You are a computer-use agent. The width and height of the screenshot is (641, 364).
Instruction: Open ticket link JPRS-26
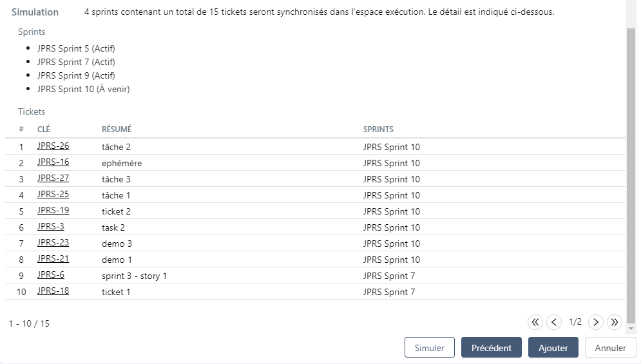(53, 146)
